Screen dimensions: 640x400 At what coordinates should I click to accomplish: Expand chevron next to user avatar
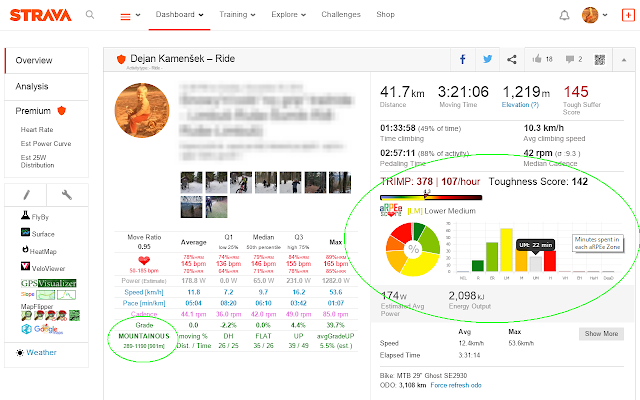605,15
